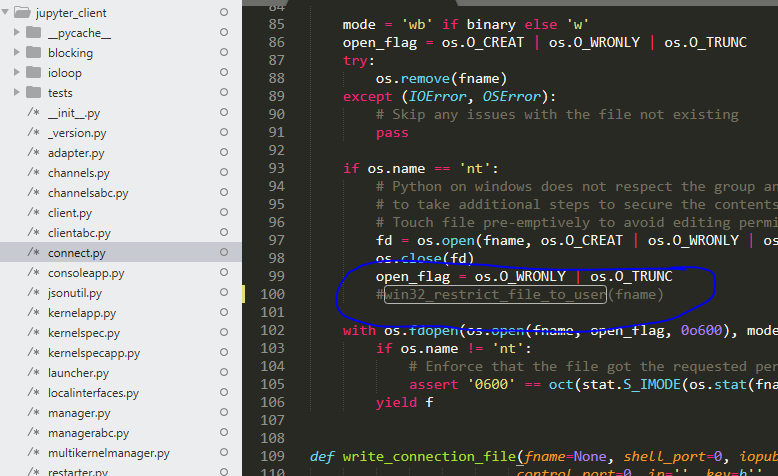Click status circle beside channels.py
778x476 pixels.
coord(224,172)
